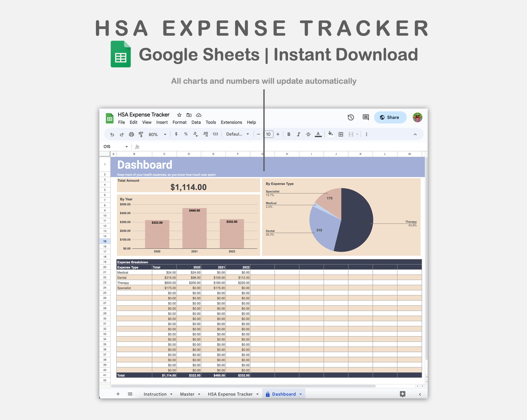Switch to the Master sheet tab
The image size is (527, 420).
click(x=187, y=394)
